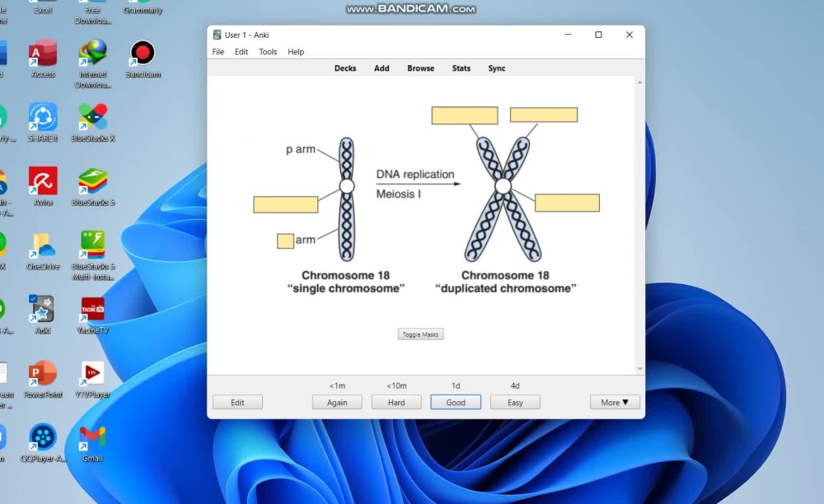
Task: Launch Internet Download Manager shortcut
Action: click(x=93, y=63)
